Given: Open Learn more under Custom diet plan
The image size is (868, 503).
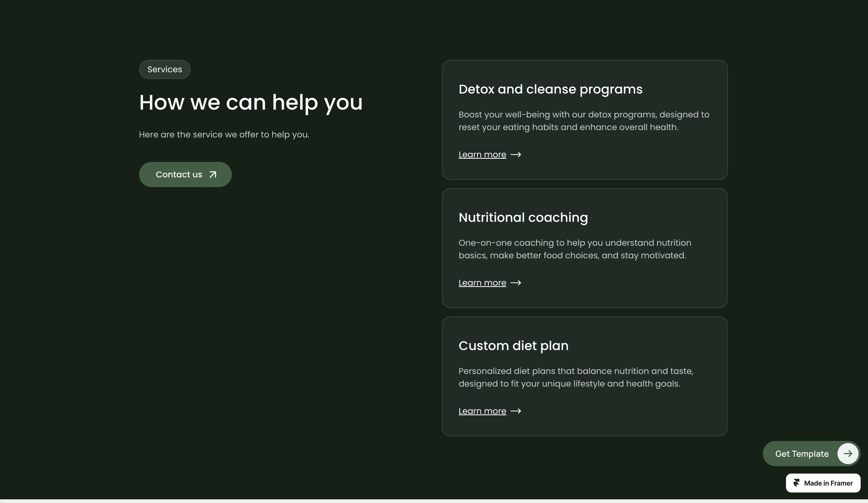Looking at the screenshot, I should [482, 411].
